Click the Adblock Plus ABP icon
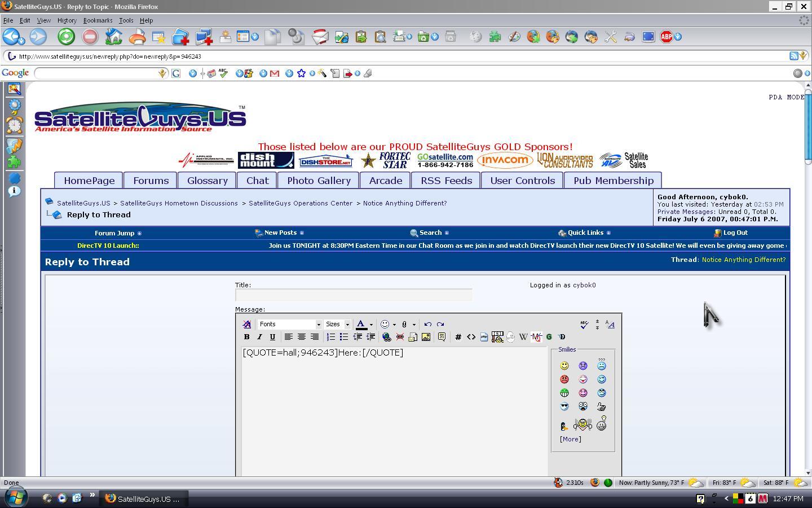 tap(667, 37)
